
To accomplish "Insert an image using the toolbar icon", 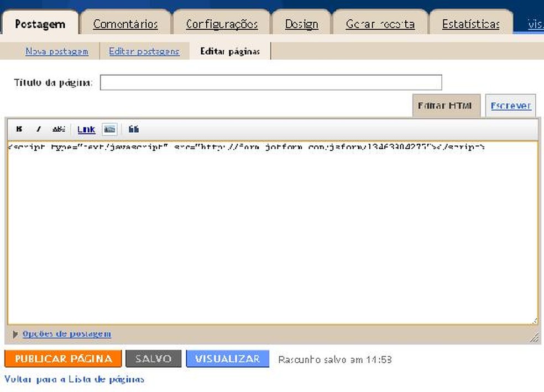I will (x=109, y=129).
